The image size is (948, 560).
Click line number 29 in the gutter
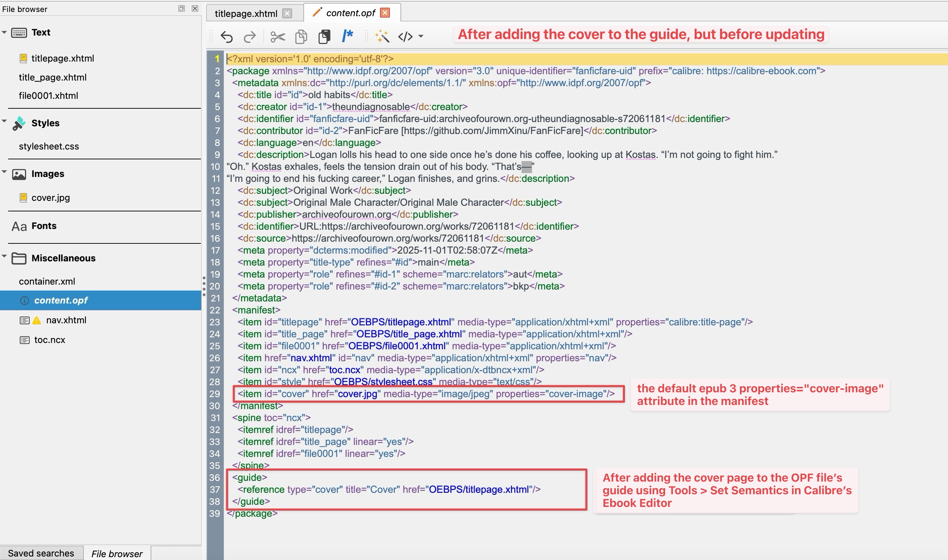click(214, 394)
